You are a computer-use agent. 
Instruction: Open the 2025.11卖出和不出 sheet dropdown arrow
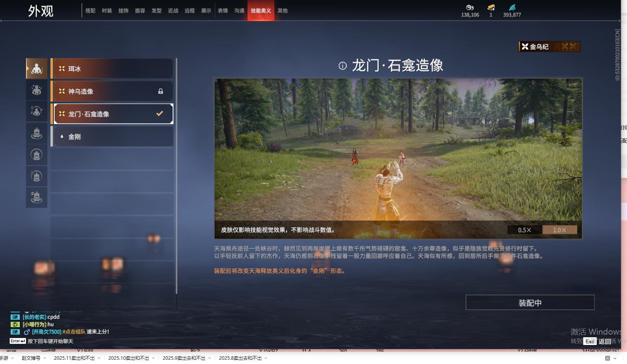coord(99,358)
